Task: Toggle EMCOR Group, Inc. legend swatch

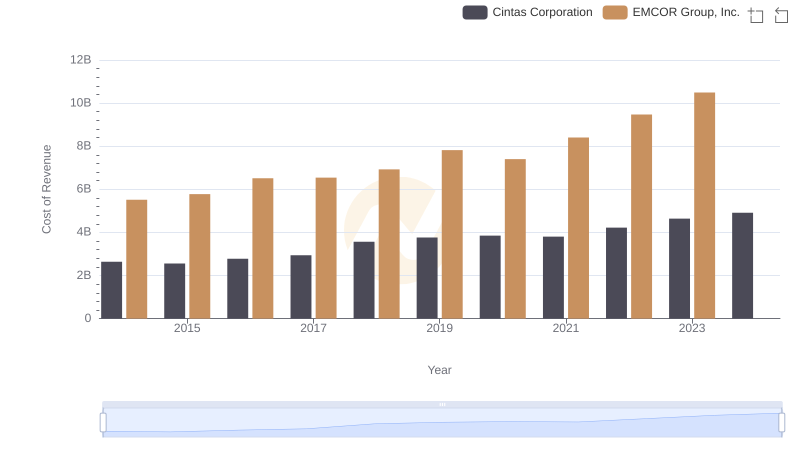Action: [615, 12]
